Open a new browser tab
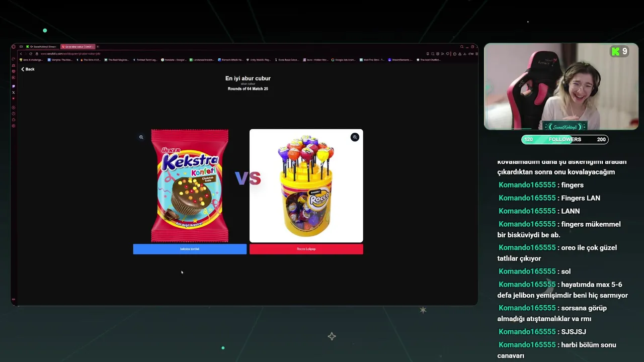Image resolution: width=644 pixels, height=362 pixels. point(98,47)
